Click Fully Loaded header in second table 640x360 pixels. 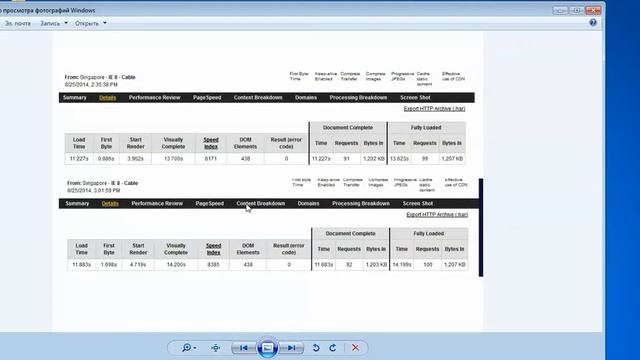click(x=429, y=233)
